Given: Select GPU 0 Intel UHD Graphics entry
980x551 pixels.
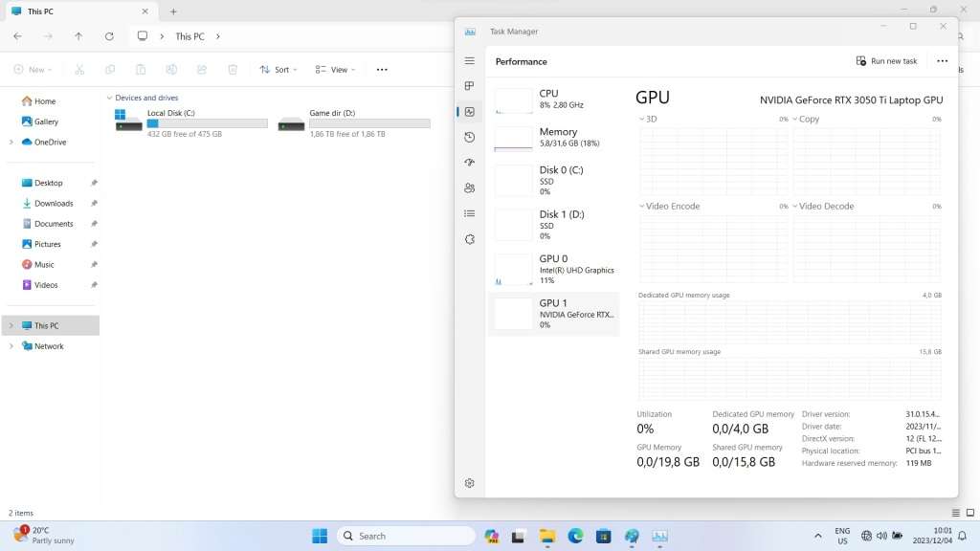Looking at the screenshot, I should pos(555,269).
